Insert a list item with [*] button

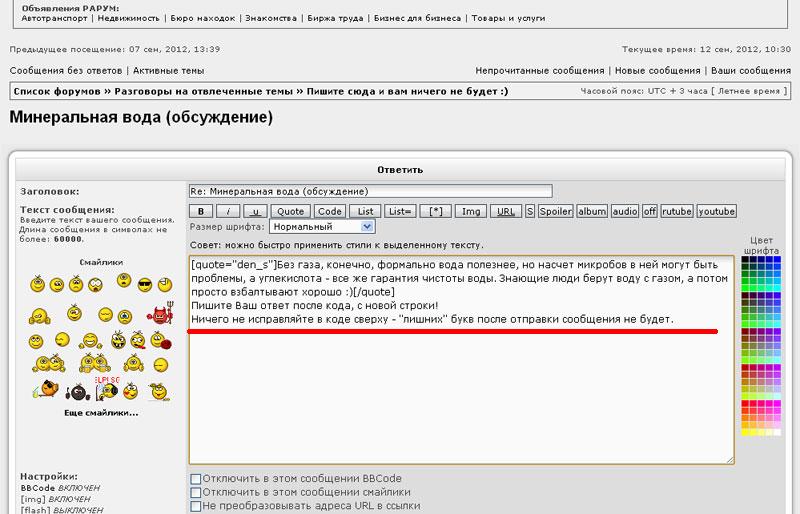[435, 211]
